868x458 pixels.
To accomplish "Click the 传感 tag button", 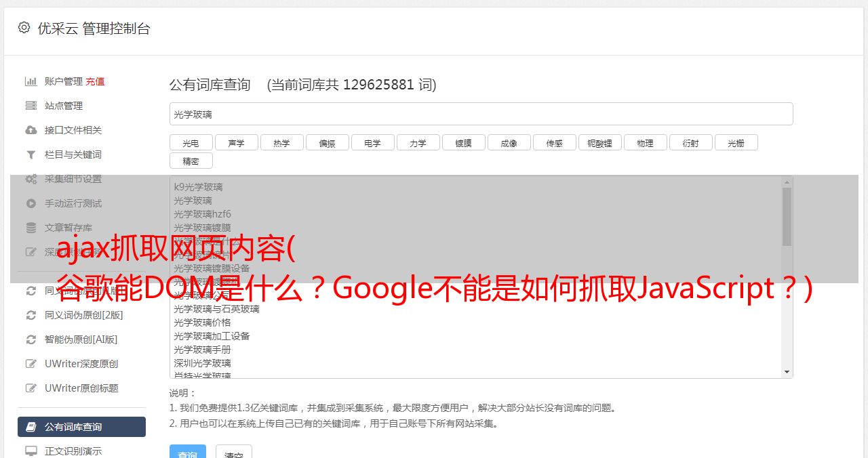I will click(x=554, y=142).
